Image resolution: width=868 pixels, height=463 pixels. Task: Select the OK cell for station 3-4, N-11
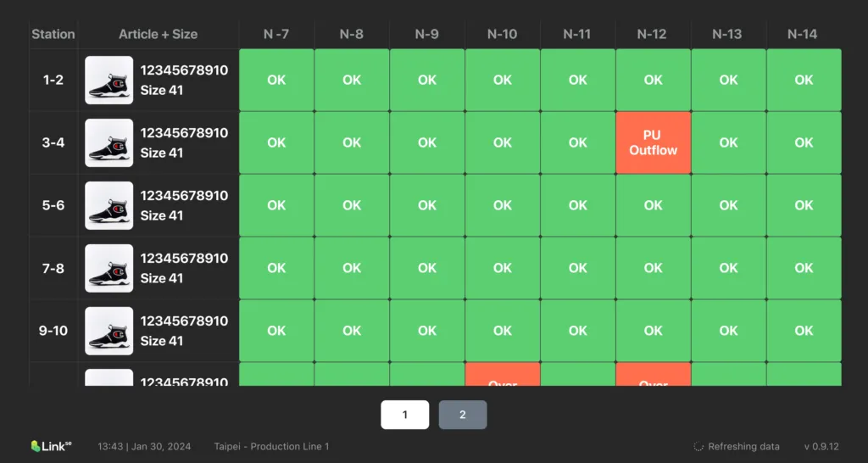coord(578,142)
